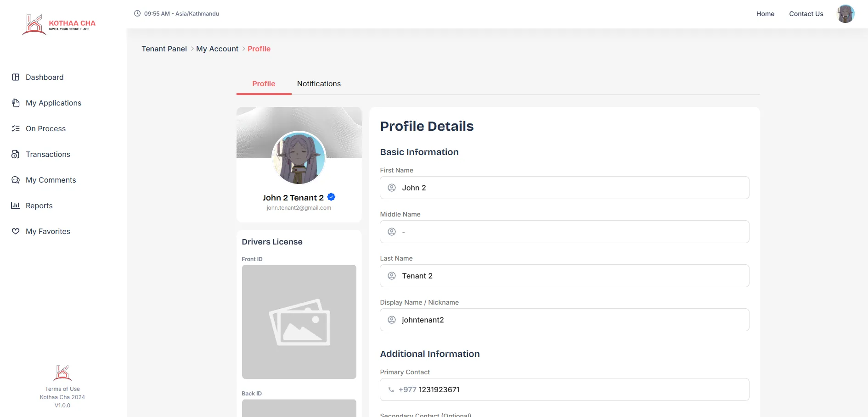The height and width of the screenshot is (417, 868).
Task: Click the Contact Us link
Action: point(806,14)
